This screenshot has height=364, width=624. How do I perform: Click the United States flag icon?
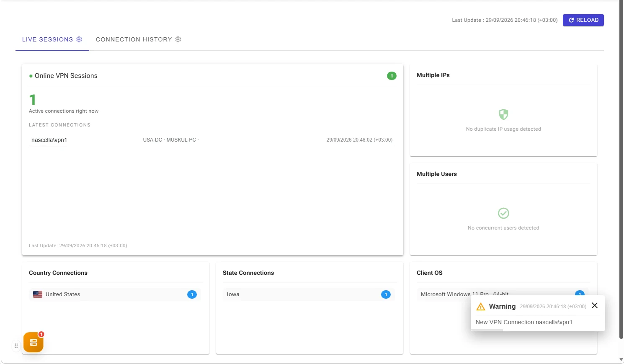(38, 294)
